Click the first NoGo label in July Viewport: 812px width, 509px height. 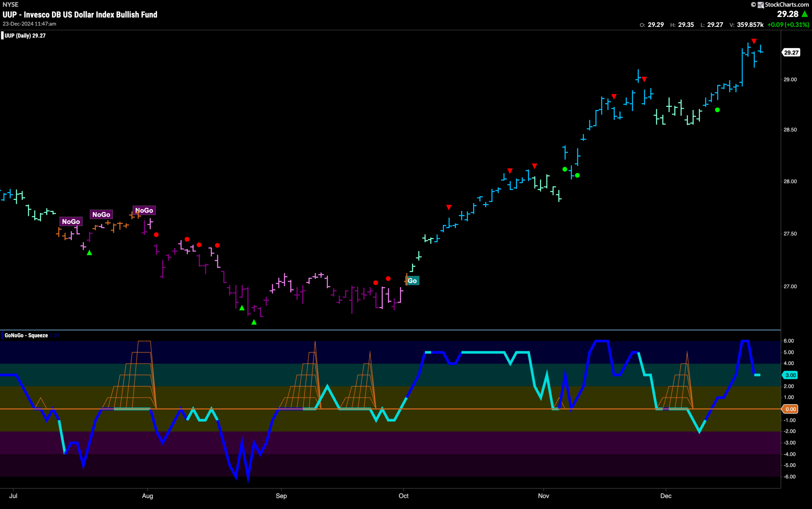pos(71,221)
